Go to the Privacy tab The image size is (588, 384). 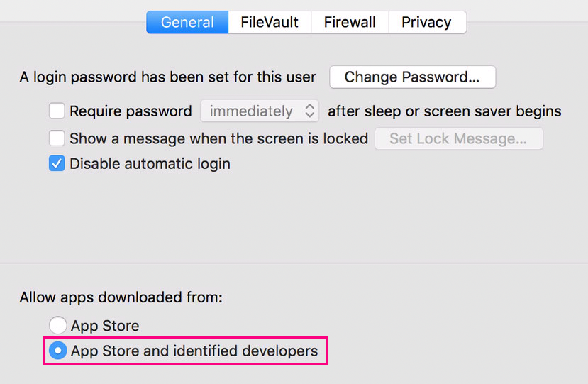(x=427, y=22)
